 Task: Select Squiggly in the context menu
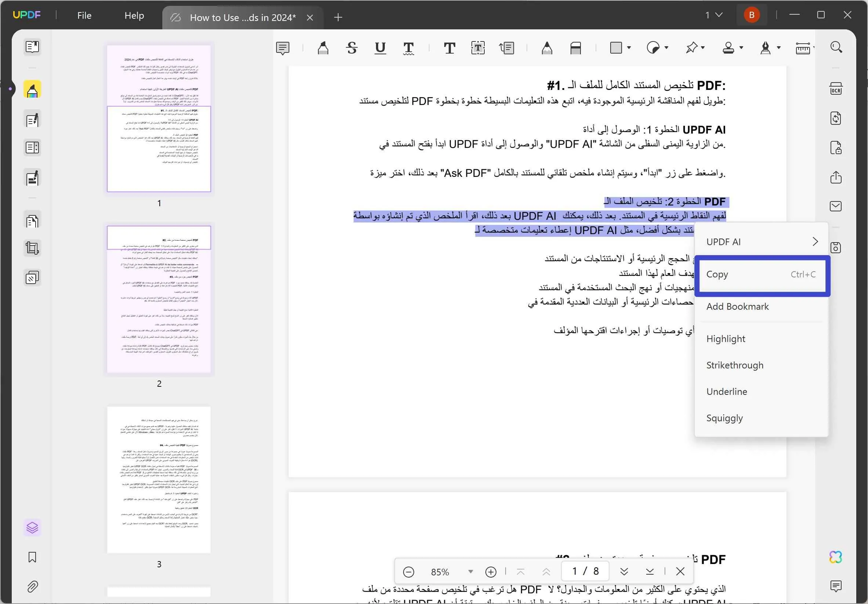pos(724,418)
